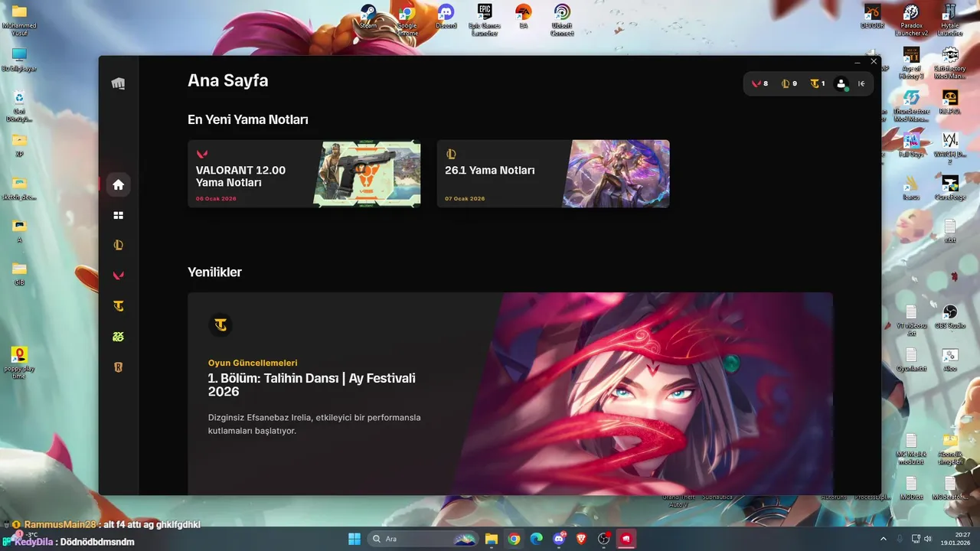Open File Explorer from the taskbar
Screen dimensions: 980x551
pyautogui.click(x=492, y=539)
